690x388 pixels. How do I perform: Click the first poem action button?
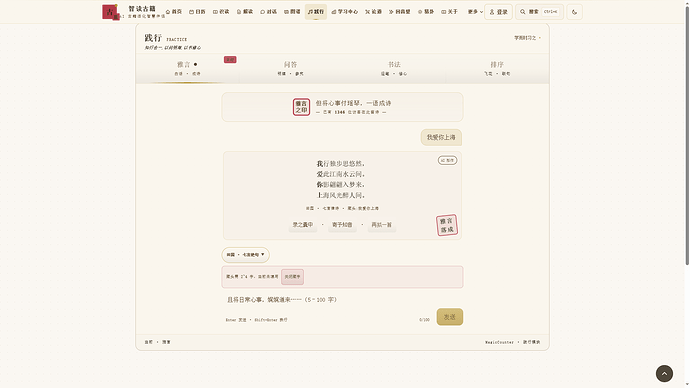(x=303, y=225)
